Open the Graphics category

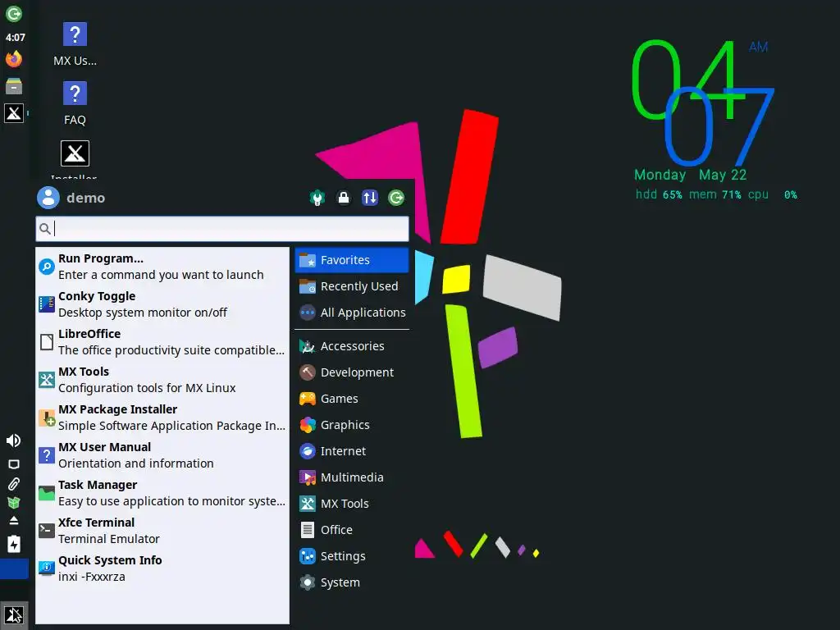point(352,425)
